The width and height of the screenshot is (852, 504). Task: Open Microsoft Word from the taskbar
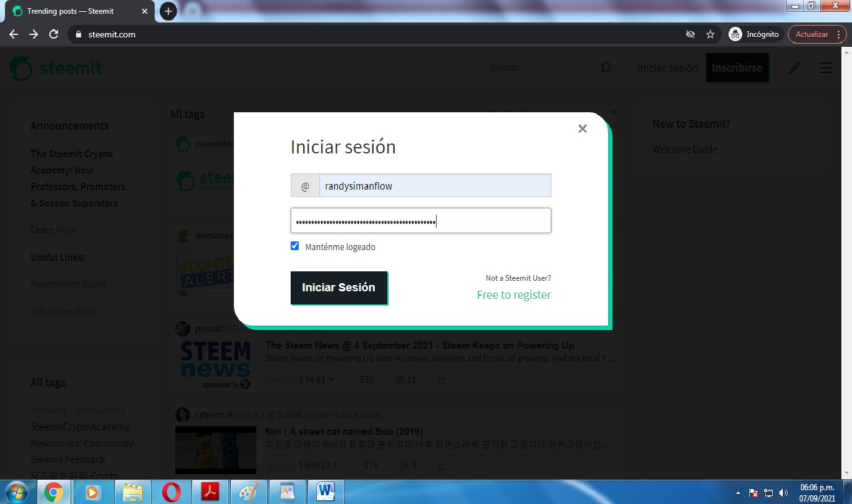click(x=326, y=492)
